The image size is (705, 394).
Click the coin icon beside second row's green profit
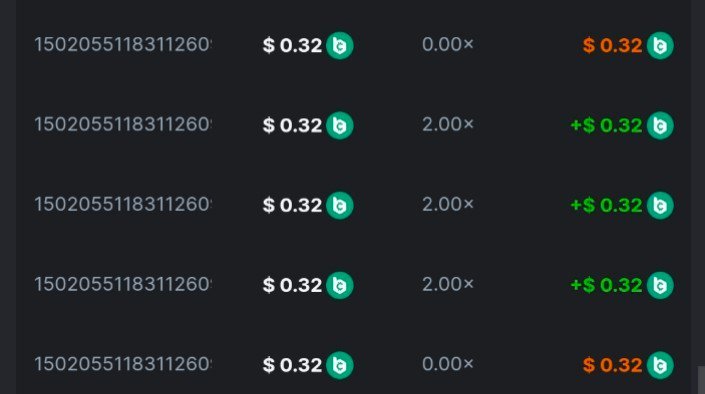(x=660, y=125)
